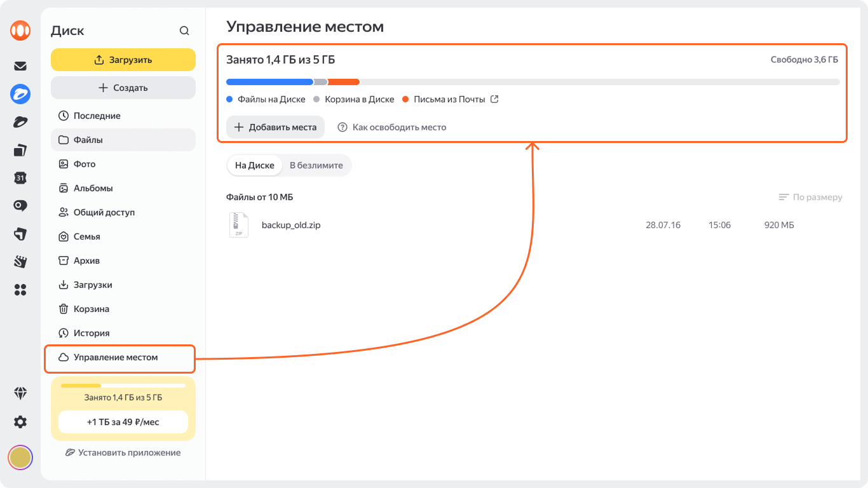The image size is (868, 488).
Task: Switch to the На Диске tab
Action: pyautogui.click(x=255, y=165)
